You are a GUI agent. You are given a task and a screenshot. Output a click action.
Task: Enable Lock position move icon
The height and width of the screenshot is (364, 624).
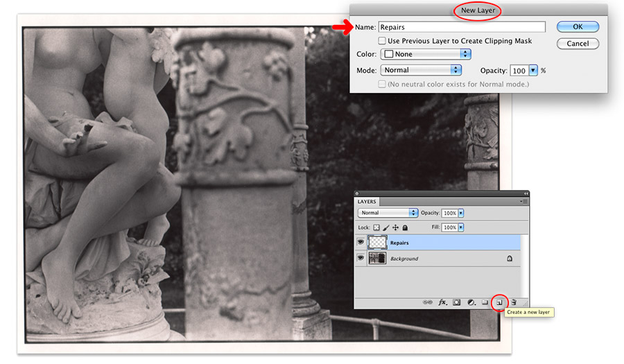(395, 227)
